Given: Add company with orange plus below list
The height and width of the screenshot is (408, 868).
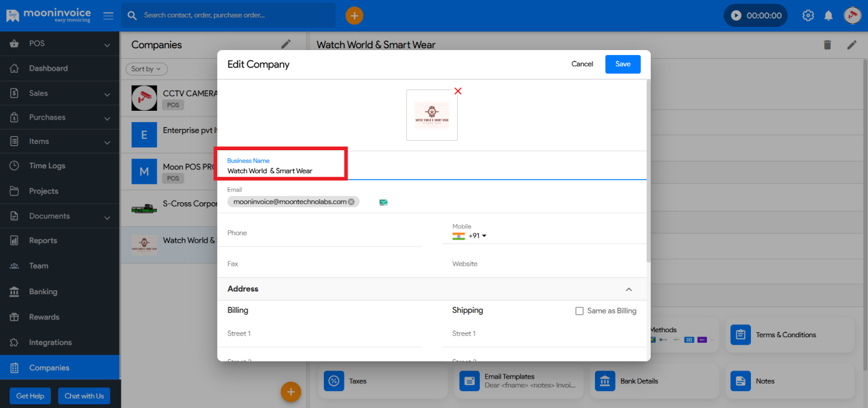Looking at the screenshot, I should pos(291,392).
